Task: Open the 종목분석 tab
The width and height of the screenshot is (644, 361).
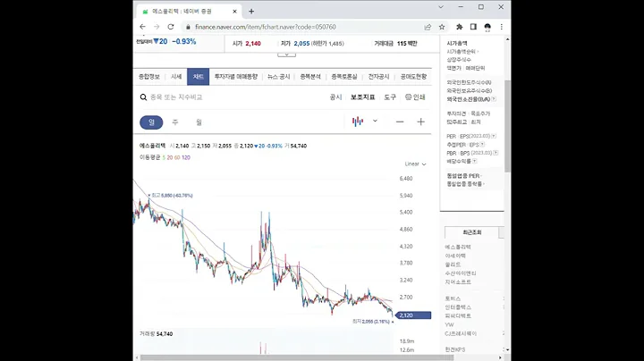Action: coord(310,77)
